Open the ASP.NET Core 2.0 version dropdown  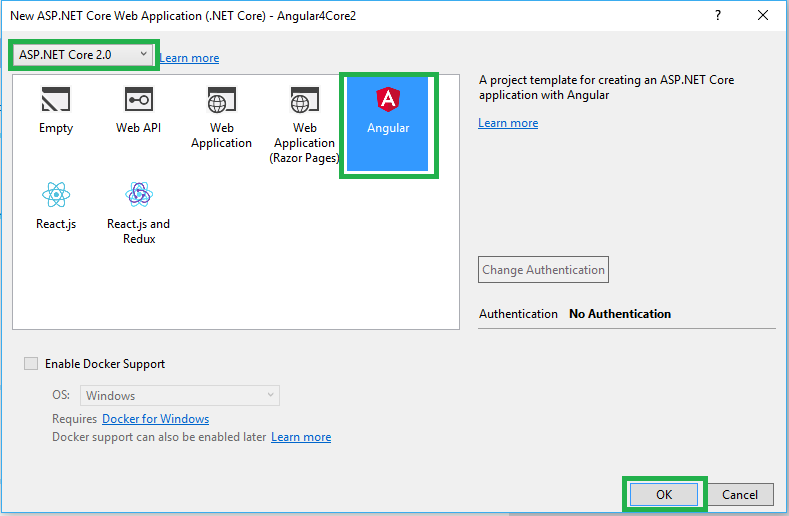pyautogui.click(x=83, y=55)
